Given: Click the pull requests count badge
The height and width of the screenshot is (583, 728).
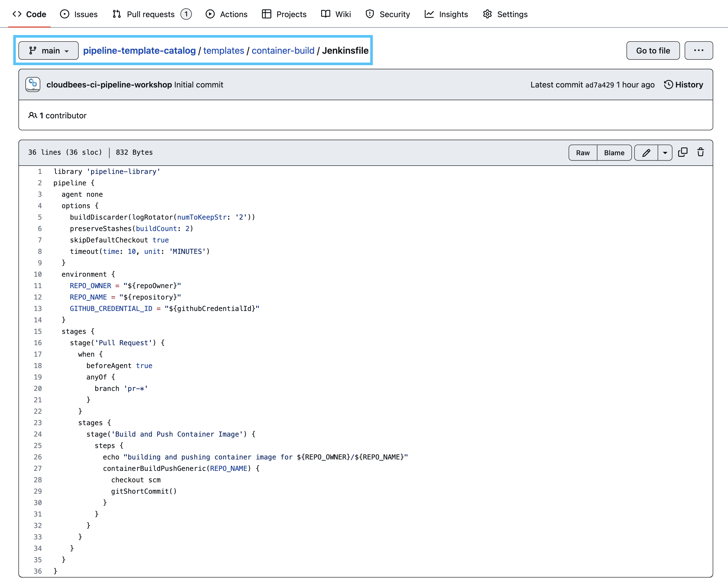Looking at the screenshot, I should tap(186, 14).
